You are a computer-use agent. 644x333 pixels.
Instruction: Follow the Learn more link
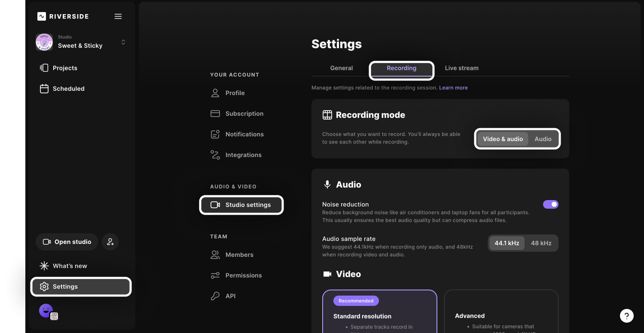click(453, 88)
